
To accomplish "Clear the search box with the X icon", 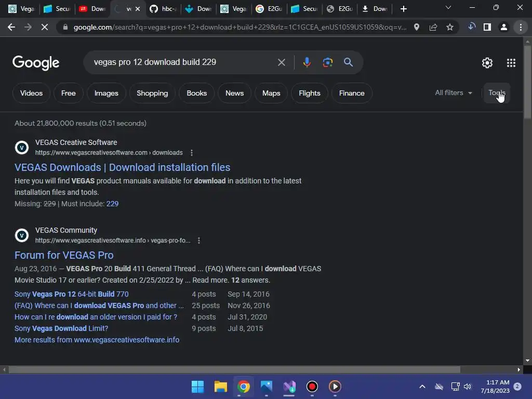I will 281,62.
